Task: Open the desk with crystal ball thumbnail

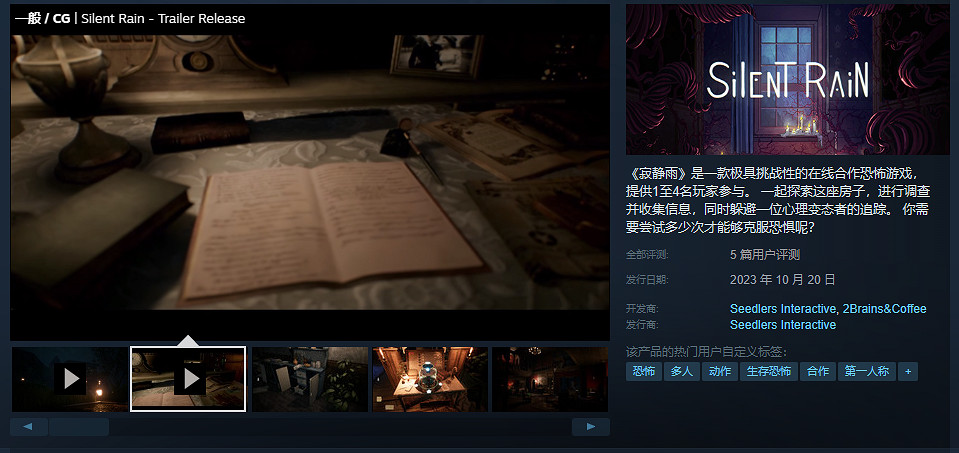Action: 430,379
